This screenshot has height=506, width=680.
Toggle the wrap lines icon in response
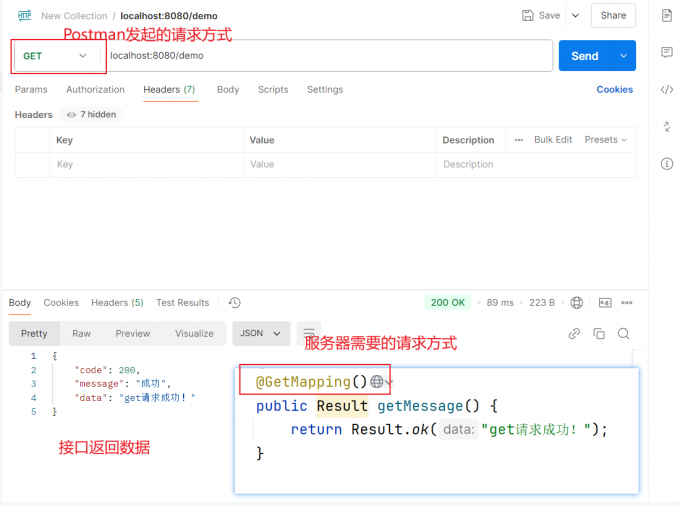309,333
